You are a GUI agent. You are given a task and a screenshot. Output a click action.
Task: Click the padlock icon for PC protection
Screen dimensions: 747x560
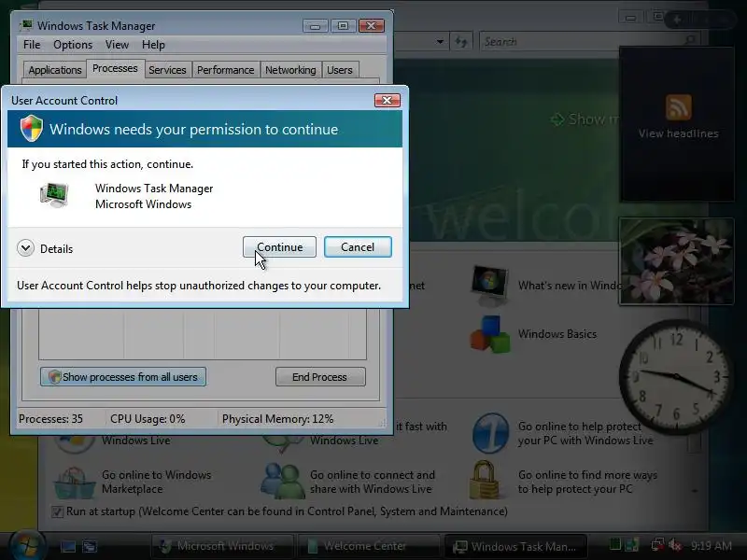pos(485,480)
